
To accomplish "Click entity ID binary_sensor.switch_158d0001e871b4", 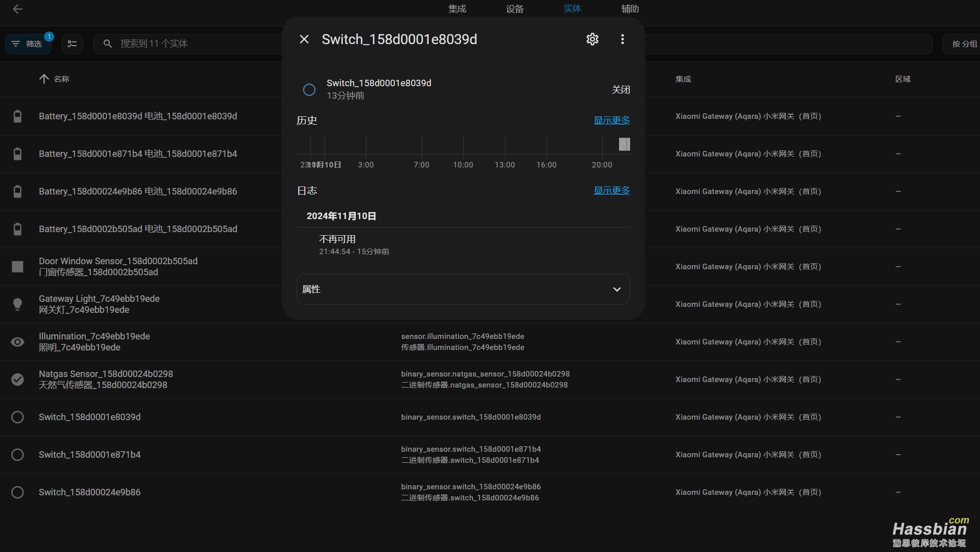I will [471, 449].
